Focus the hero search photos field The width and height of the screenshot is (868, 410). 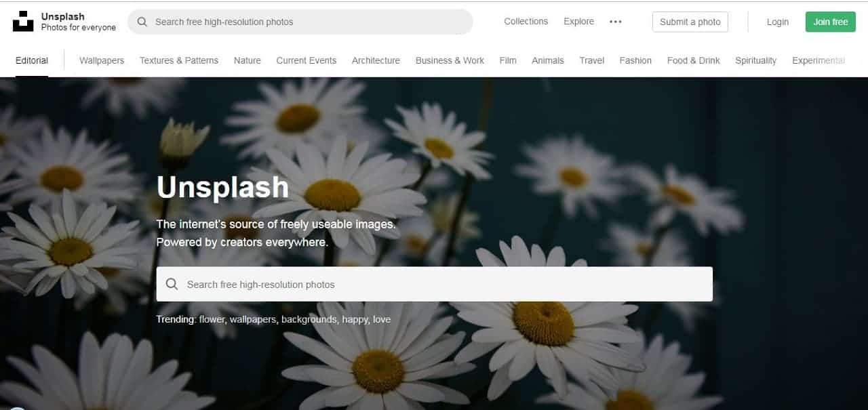coord(434,284)
